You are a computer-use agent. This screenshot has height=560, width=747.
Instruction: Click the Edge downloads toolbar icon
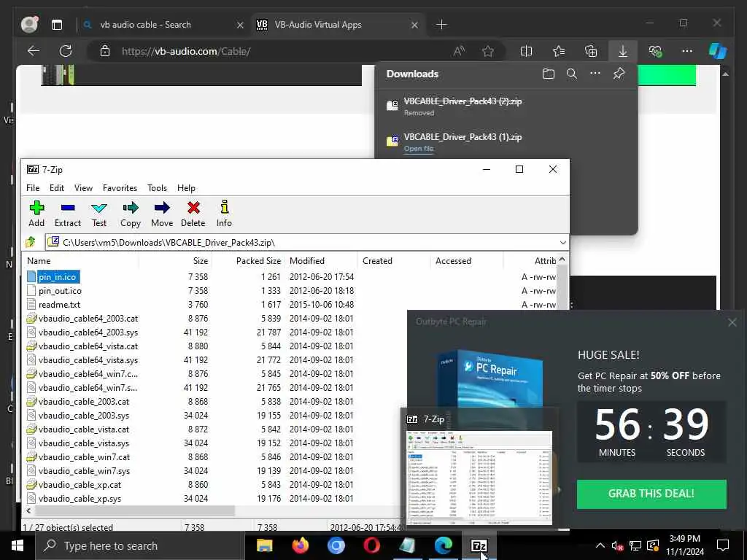623,51
